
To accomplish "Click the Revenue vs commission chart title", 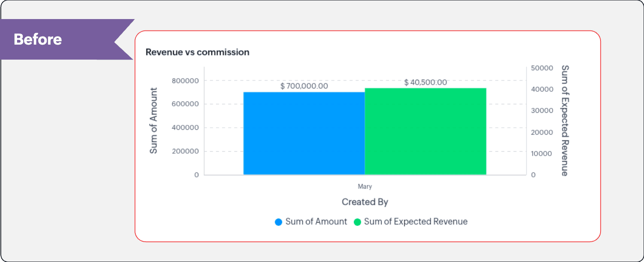I will tap(197, 52).
